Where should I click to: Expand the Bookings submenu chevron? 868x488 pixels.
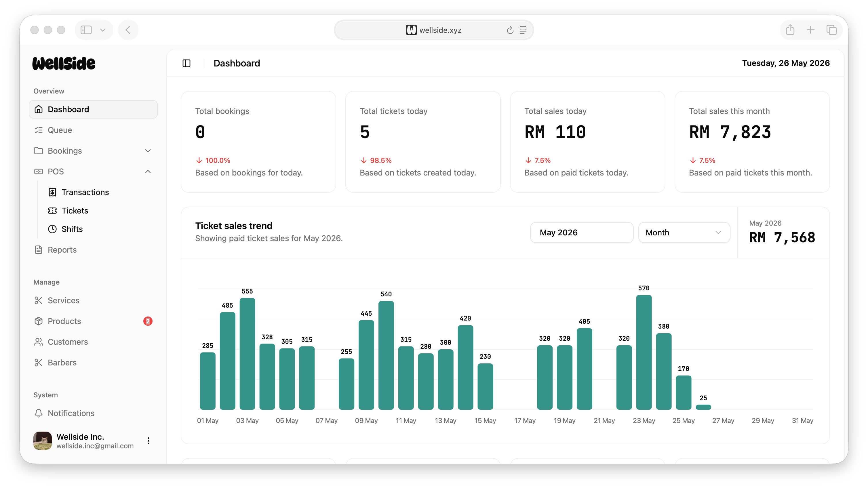[x=148, y=151]
